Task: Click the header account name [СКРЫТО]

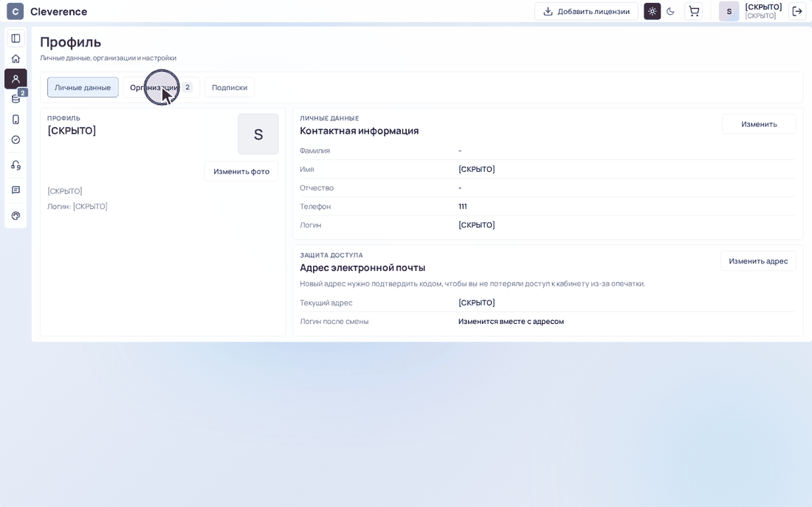Action: 763,7
